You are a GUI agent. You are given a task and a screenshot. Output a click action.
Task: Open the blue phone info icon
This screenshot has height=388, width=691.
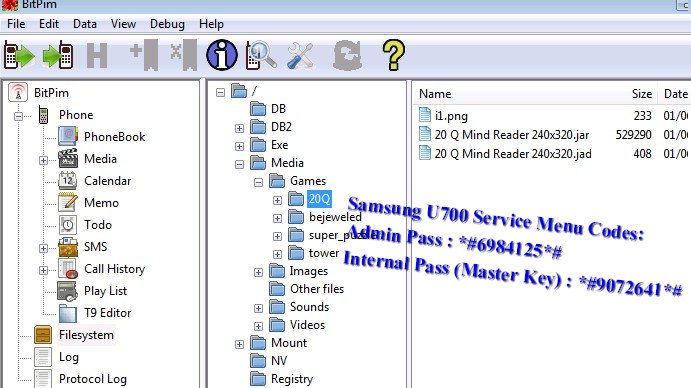(222, 55)
